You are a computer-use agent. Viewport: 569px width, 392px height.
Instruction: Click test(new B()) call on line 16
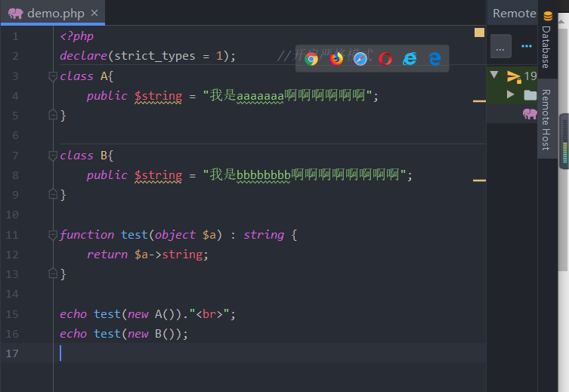[138, 334]
